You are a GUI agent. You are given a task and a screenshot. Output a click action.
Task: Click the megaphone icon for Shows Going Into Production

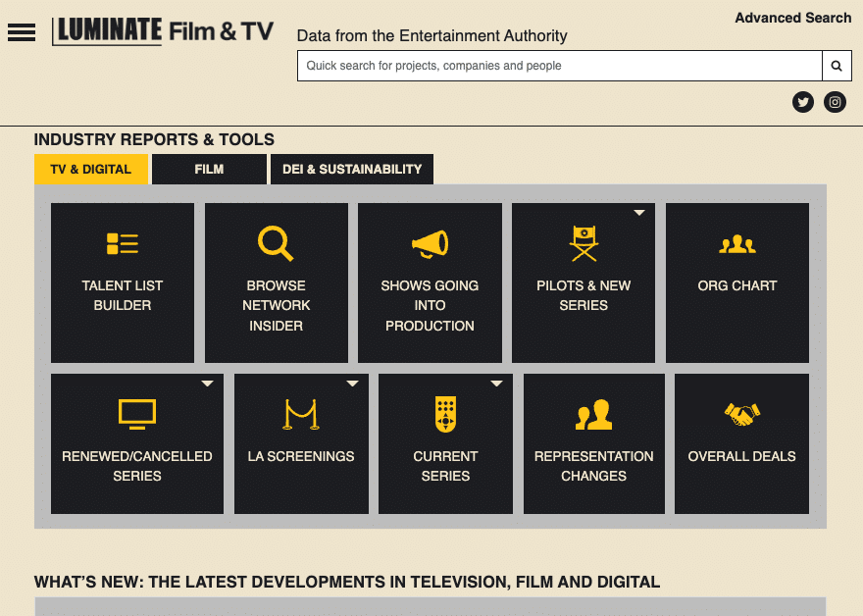pyautogui.click(x=430, y=243)
